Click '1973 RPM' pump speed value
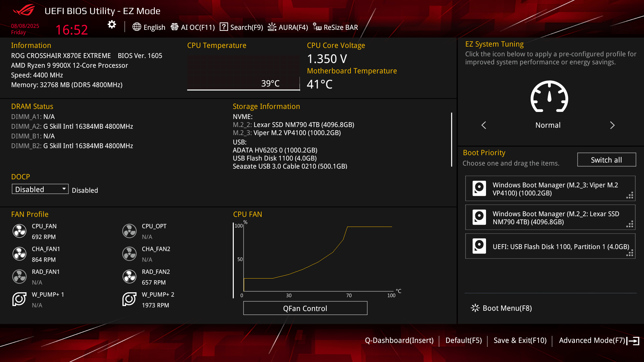644x362 pixels. pos(155,305)
